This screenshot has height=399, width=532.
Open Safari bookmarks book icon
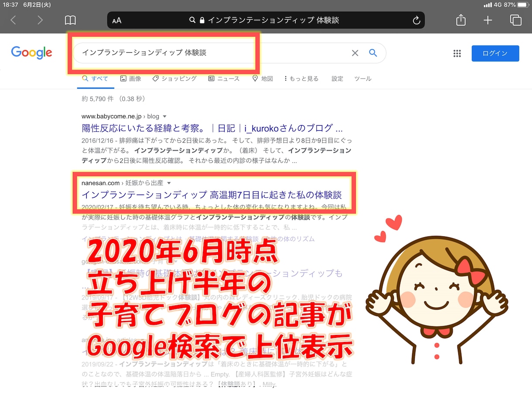tap(70, 20)
